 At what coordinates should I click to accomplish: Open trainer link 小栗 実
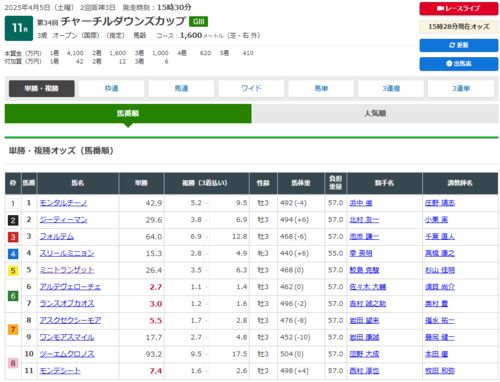(436, 220)
